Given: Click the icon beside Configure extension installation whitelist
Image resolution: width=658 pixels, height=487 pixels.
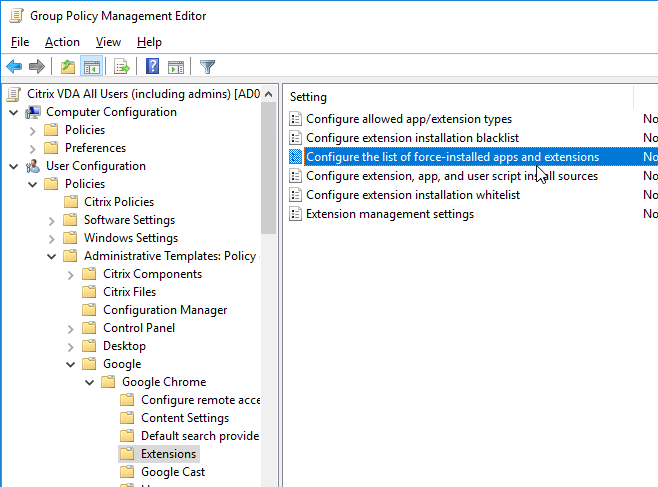Looking at the screenshot, I should [x=295, y=195].
